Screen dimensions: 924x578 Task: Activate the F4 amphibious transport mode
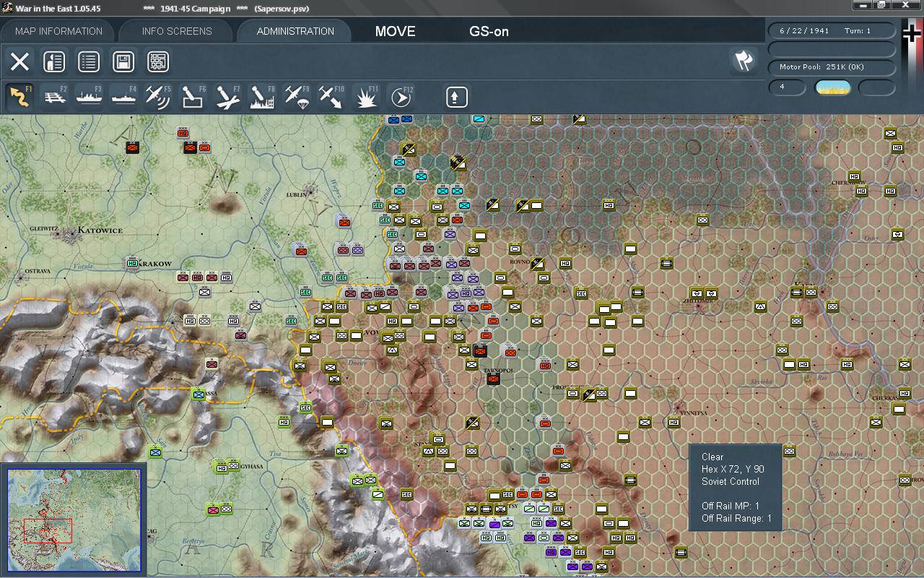click(123, 97)
